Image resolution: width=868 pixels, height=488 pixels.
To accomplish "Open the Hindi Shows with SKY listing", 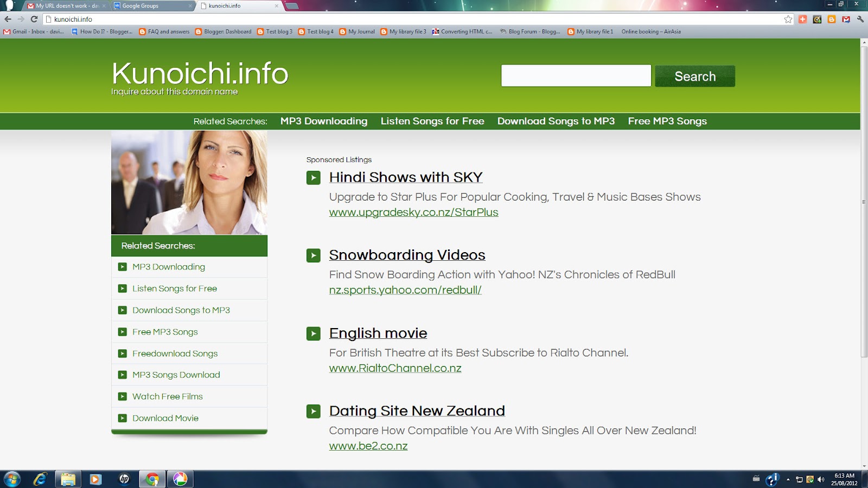I will click(406, 177).
